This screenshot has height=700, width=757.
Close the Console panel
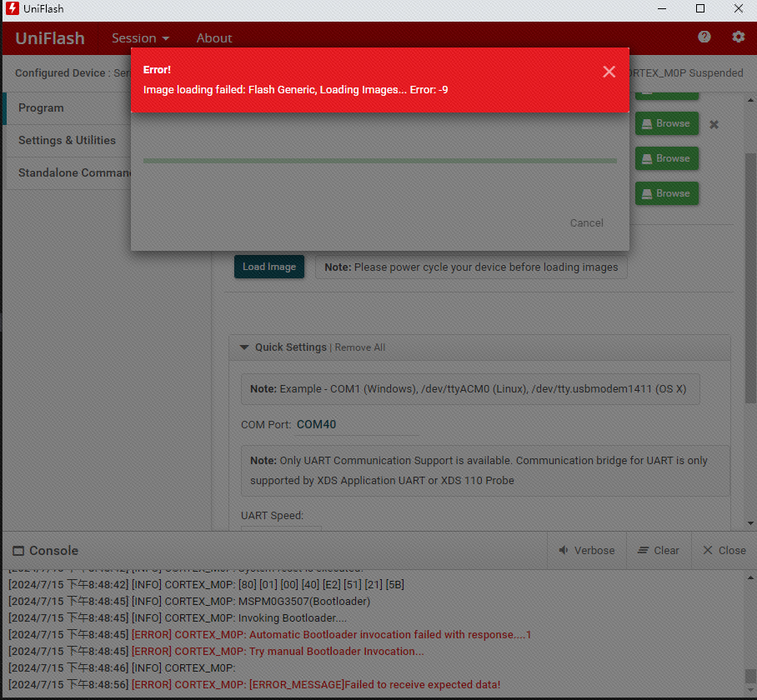(724, 551)
